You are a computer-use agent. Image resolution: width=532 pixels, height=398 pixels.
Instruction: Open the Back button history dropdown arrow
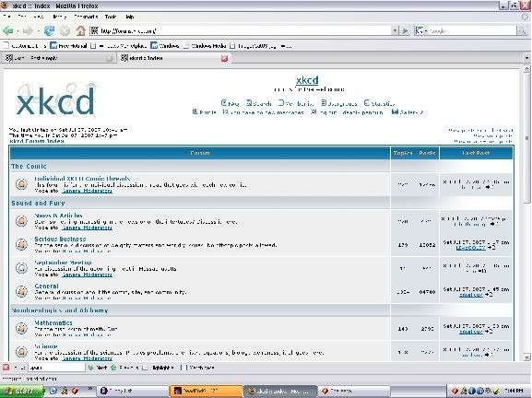coord(18,31)
